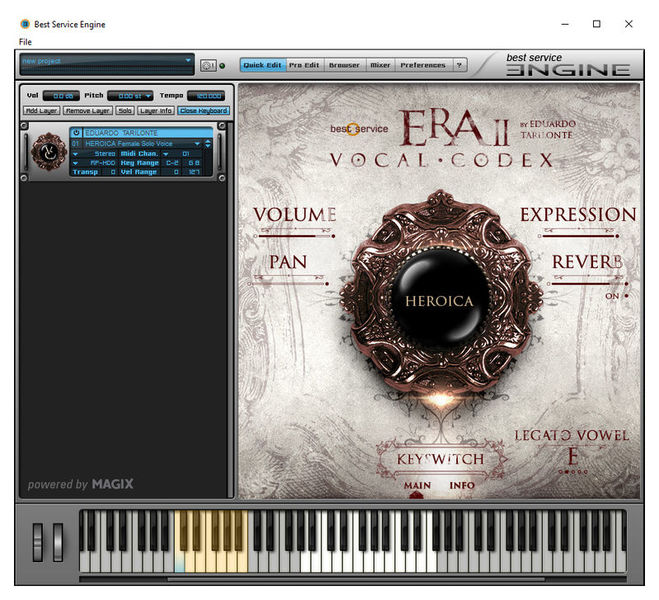This screenshot has width=659, height=600.
Task: Open the Pitch unit dropdown arrow
Action: click(148, 96)
